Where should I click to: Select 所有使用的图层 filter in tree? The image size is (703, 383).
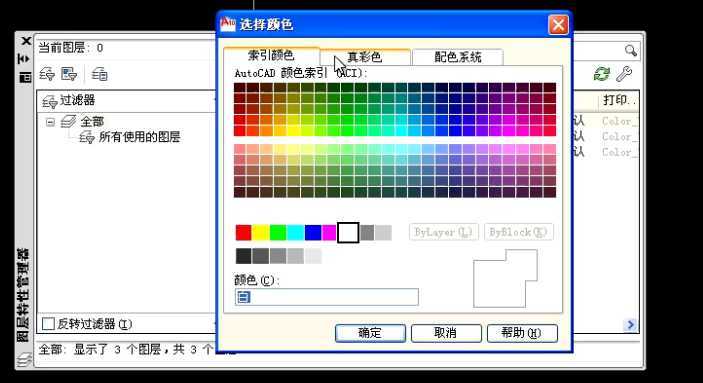coord(139,137)
